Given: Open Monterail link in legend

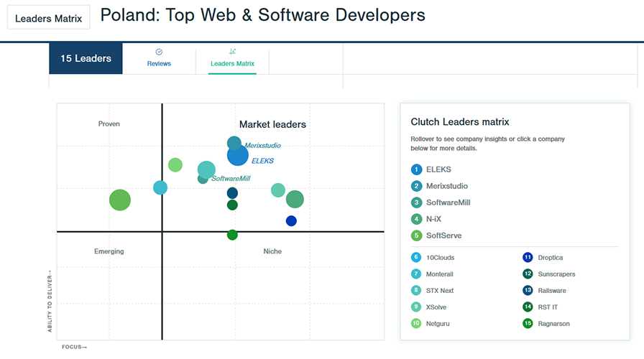Looking at the screenshot, I should tap(439, 274).
